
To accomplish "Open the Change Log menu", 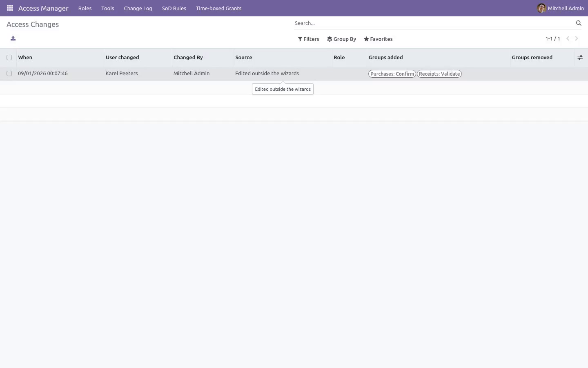I will click(x=138, y=8).
